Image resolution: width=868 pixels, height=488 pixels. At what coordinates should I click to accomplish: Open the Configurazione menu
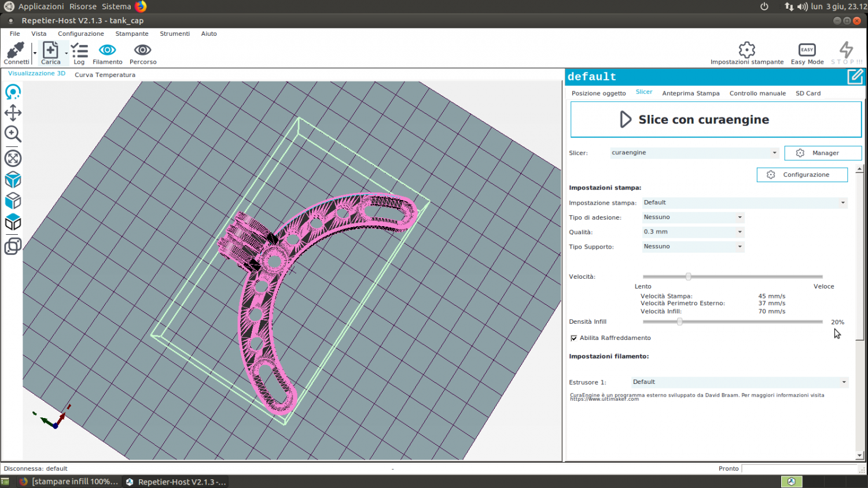(81, 34)
